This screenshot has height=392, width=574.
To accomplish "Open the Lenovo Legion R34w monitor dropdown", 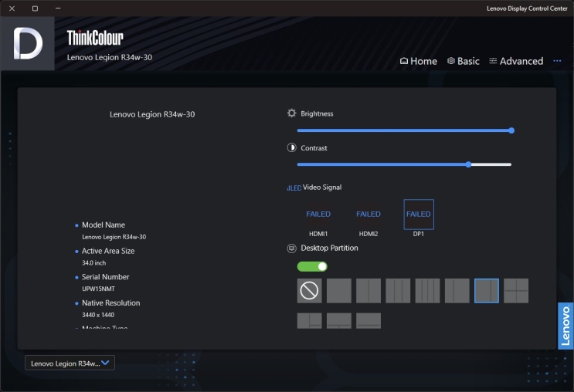I will coord(70,363).
